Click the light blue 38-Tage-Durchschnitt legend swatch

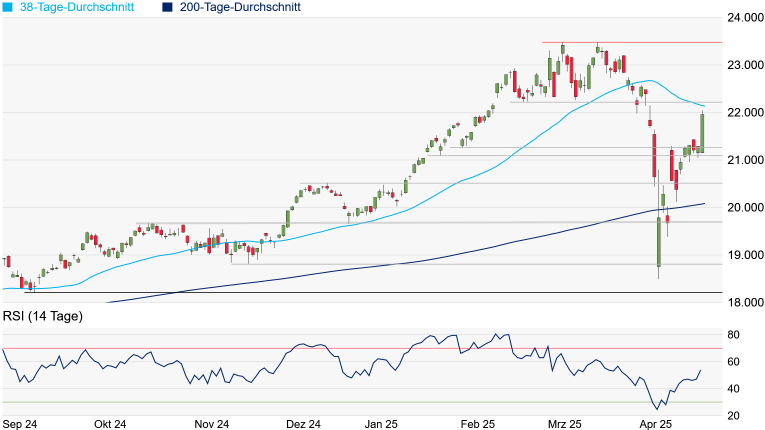click(9, 7)
